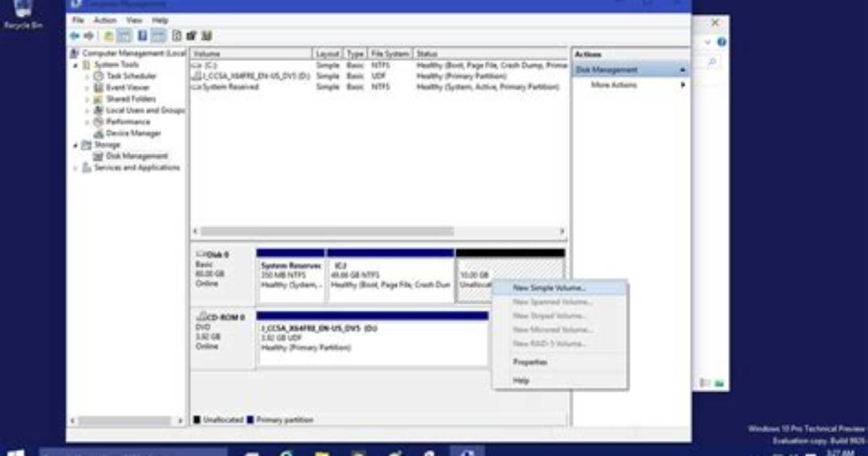Viewport: 868px width, 456px height.
Task: Expand the Task Scheduler node arrow
Action: pos(87,76)
